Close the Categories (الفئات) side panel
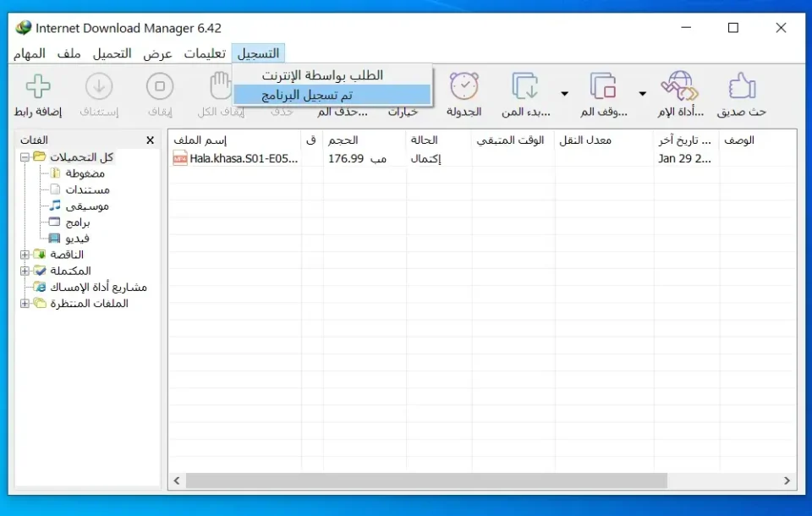 150,140
